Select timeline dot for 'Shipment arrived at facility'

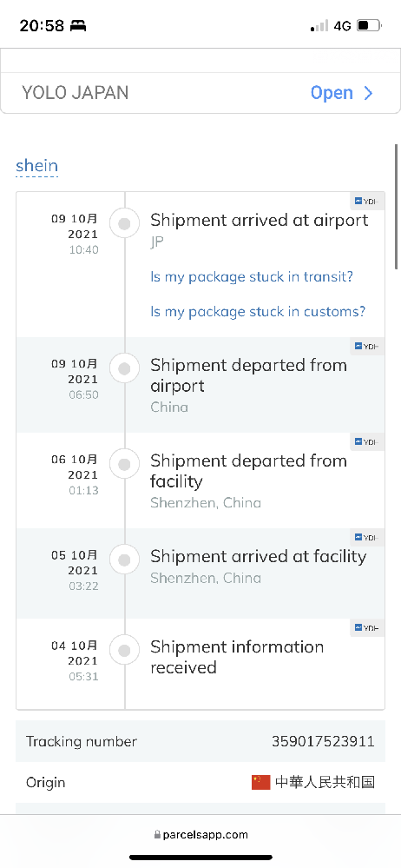[x=124, y=560]
